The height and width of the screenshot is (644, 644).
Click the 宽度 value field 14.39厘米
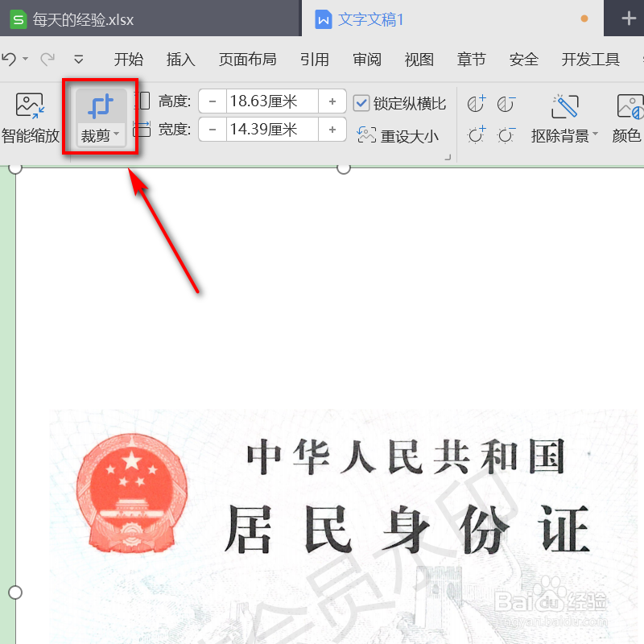point(272,130)
